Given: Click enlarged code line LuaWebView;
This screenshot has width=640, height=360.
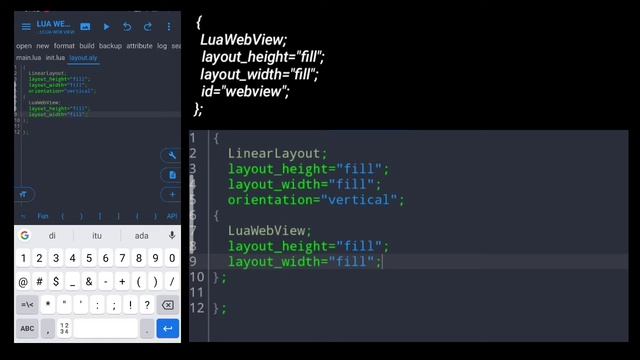Looking at the screenshot, I should pyautogui.click(x=269, y=231).
